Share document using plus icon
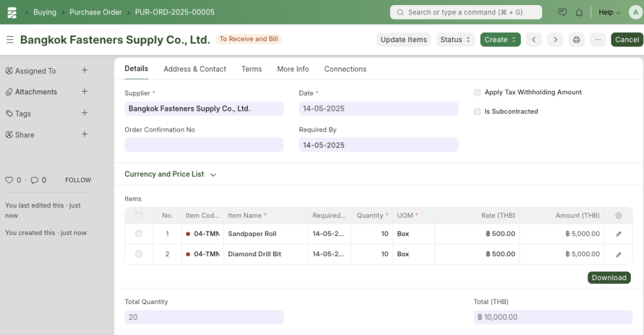 [85, 134]
